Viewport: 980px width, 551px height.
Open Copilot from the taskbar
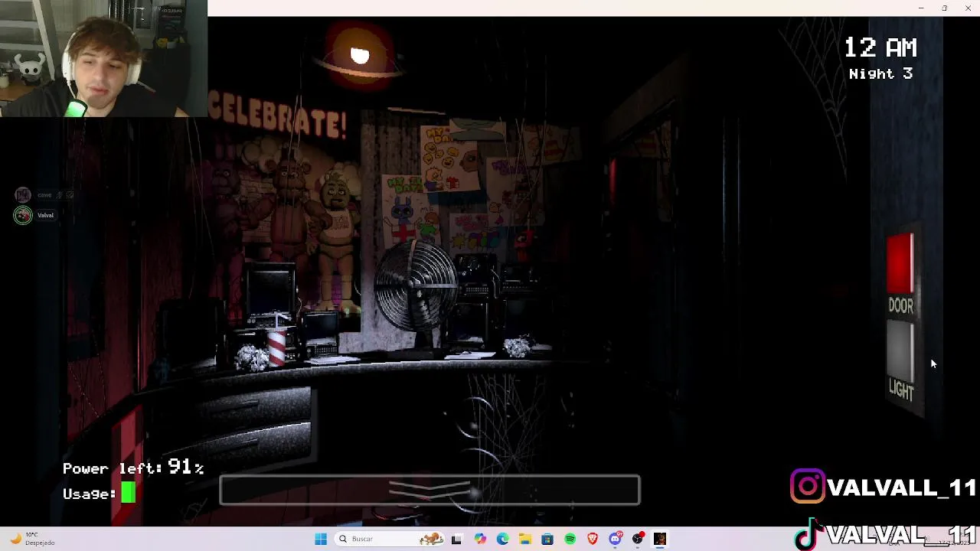(480, 539)
